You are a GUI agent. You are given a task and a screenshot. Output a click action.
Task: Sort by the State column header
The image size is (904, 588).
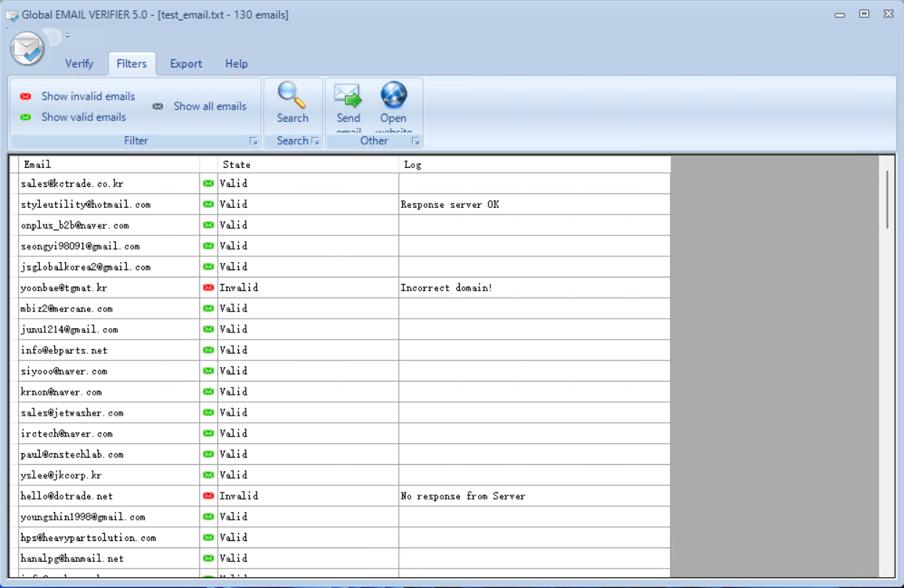(308, 164)
